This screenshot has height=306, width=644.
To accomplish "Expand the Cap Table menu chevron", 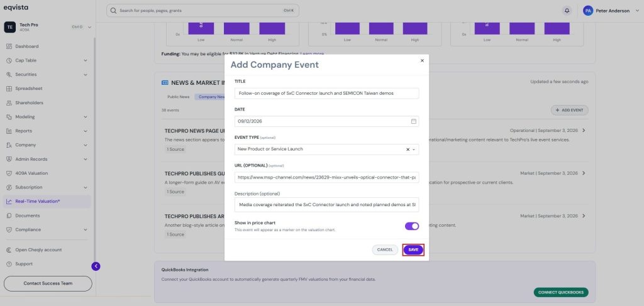I will [x=86, y=60].
